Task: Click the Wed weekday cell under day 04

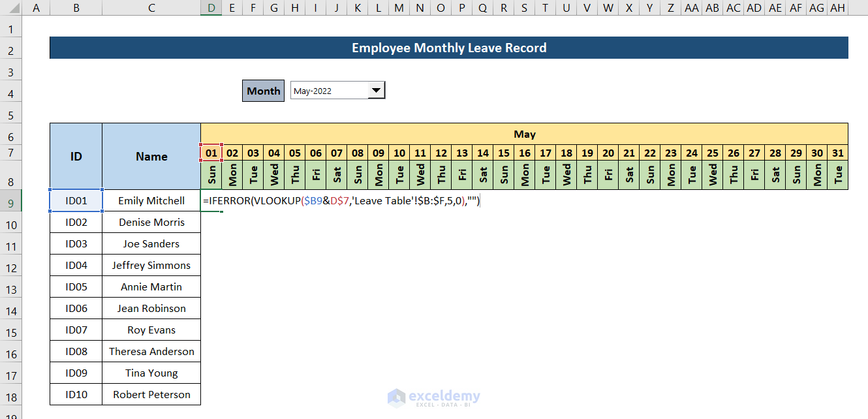Action: 274,175
